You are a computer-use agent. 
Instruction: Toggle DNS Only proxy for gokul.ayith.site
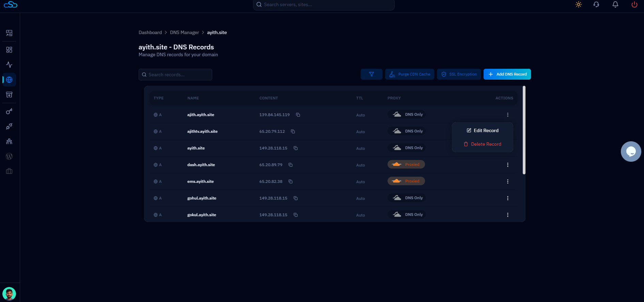click(x=407, y=214)
